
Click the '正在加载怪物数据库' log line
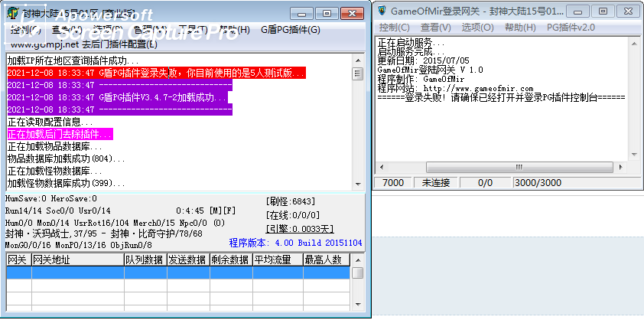point(54,171)
